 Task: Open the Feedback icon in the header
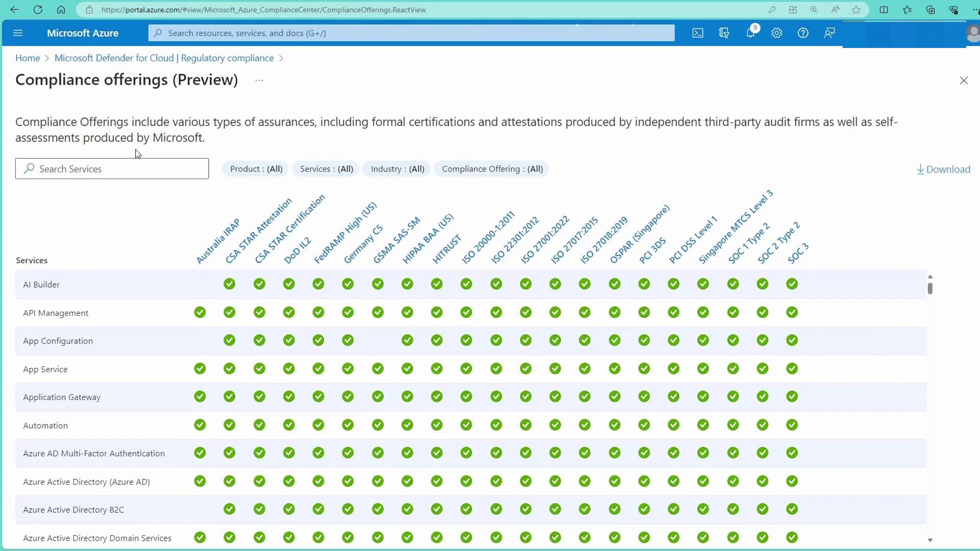click(x=829, y=33)
